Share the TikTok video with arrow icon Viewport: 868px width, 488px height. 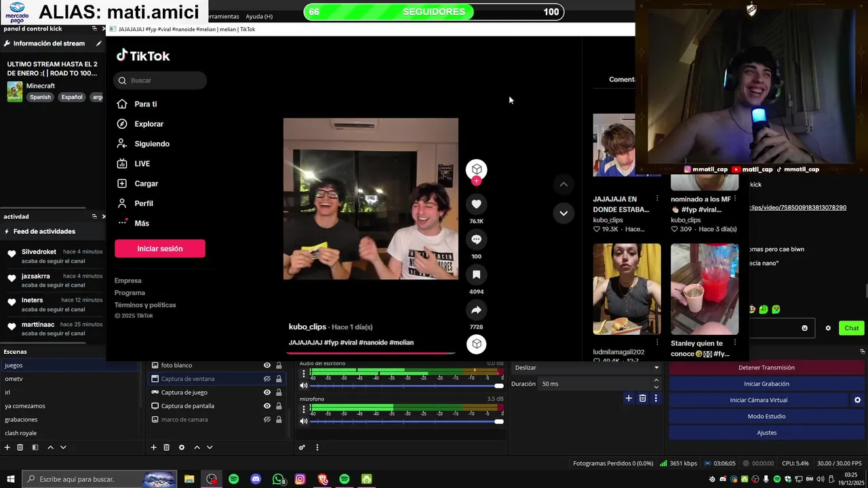click(x=476, y=310)
